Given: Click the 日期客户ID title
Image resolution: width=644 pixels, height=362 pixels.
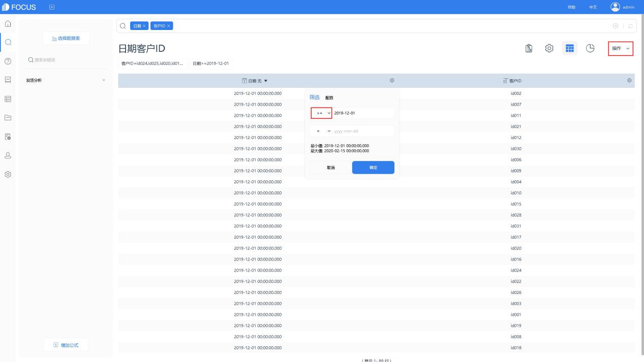Looking at the screenshot, I should tap(142, 49).
